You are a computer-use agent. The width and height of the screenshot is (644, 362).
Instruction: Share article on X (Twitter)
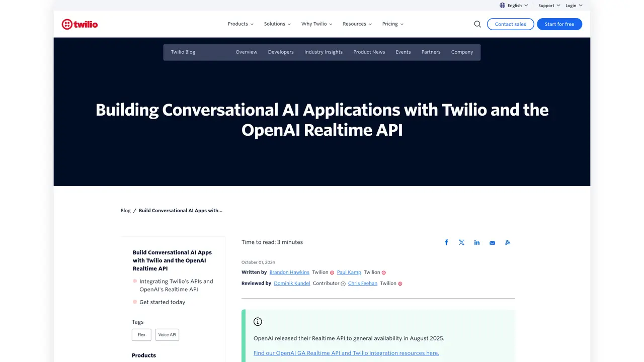pyautogui.click(x=461, y=242)
